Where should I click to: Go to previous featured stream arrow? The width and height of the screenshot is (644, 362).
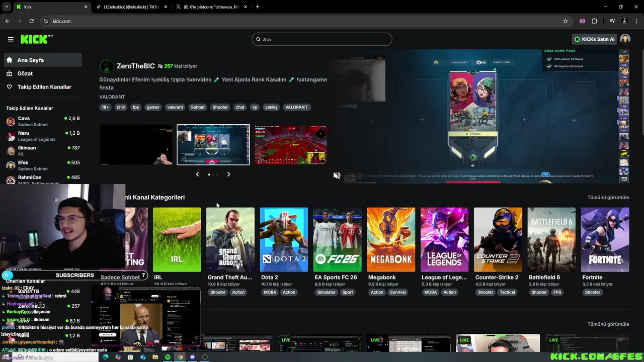click(197, 174)
